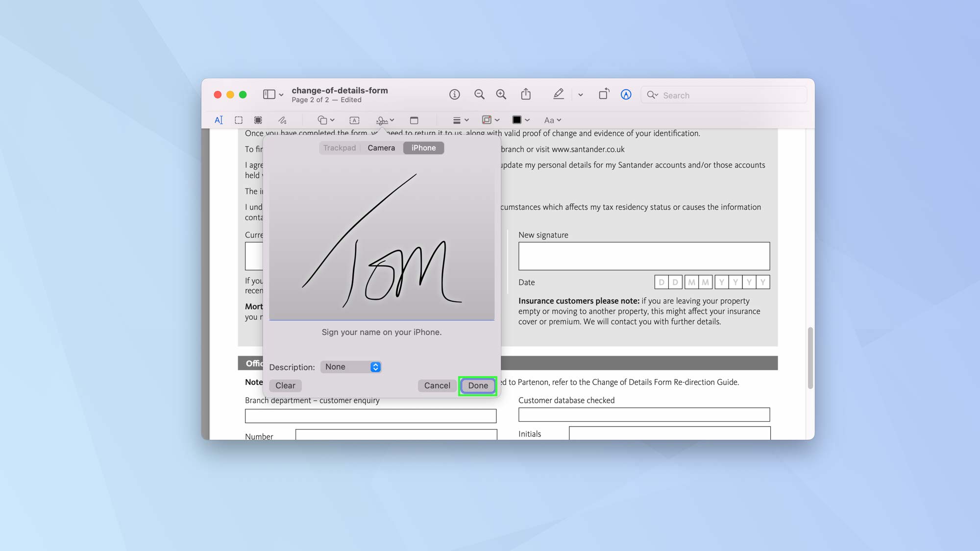Toggle the Markup toolbar pencil icon
Screen dimensions: 980x551
[x=558, y=94]
